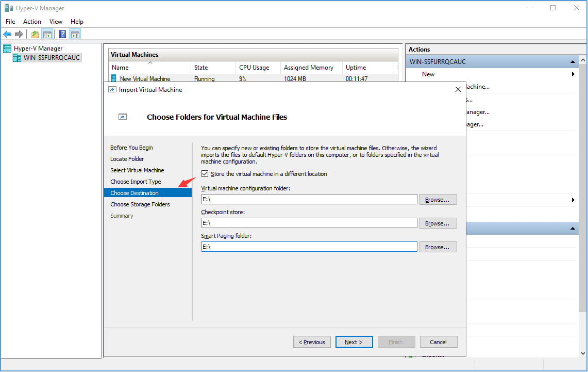The width and height of the screenshot is (588, 372).
Task: Collapse the WIN-SSFURRQCAUC actions section
Action: 572,61
